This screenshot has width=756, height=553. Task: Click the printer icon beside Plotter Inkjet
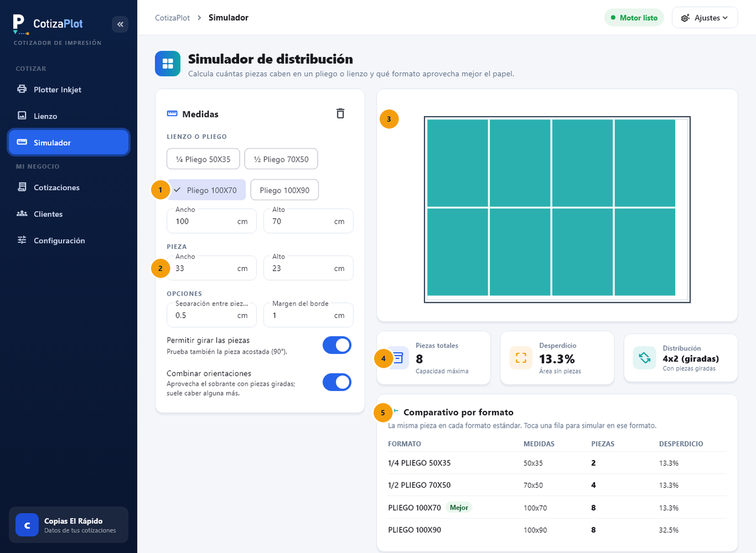(22, 89)
